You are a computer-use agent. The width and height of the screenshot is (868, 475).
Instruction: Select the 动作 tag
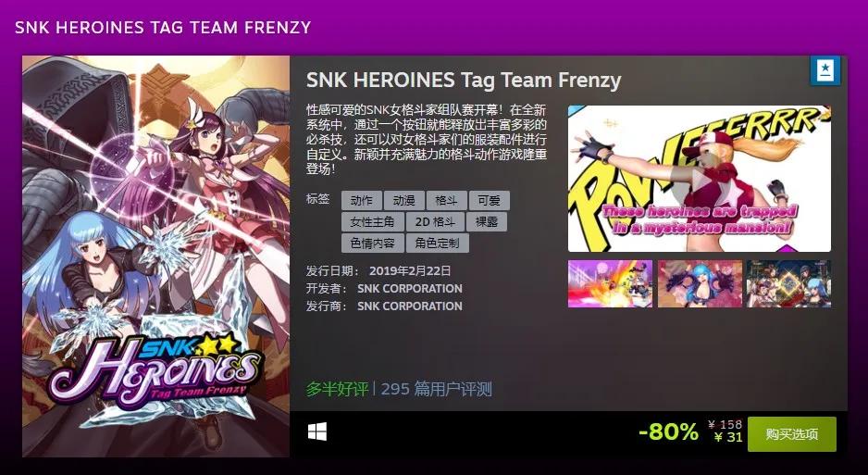pyautogui.click(x=362, y=200)
